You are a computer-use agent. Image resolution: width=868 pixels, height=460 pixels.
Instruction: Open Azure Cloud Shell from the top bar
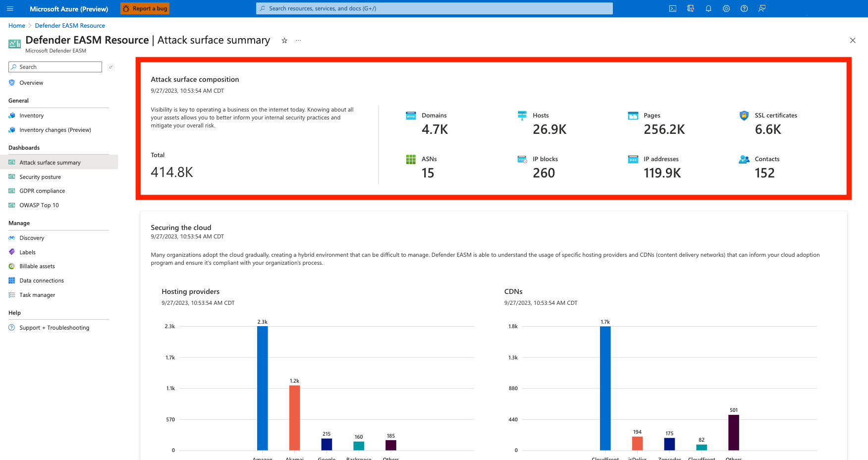pos(672,8)
